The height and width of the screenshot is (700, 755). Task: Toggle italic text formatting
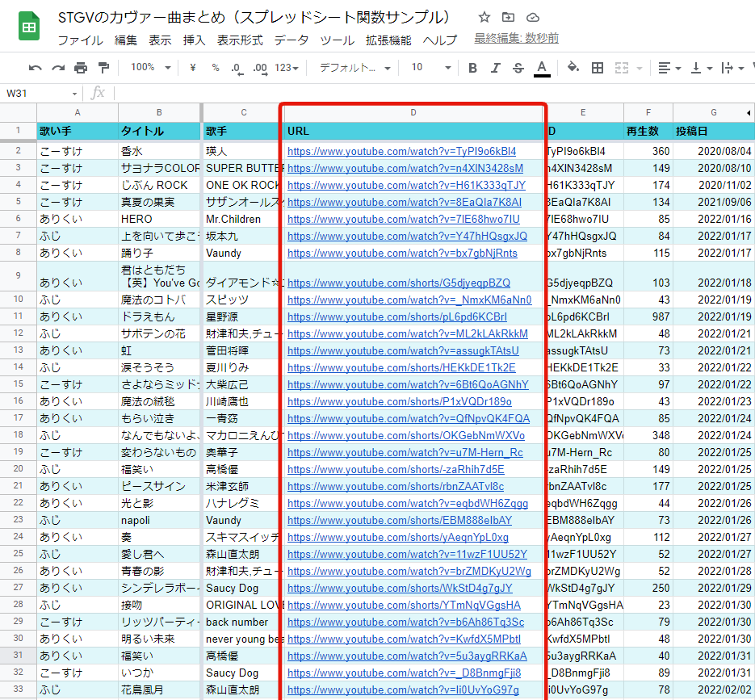(x=496, y=68)
